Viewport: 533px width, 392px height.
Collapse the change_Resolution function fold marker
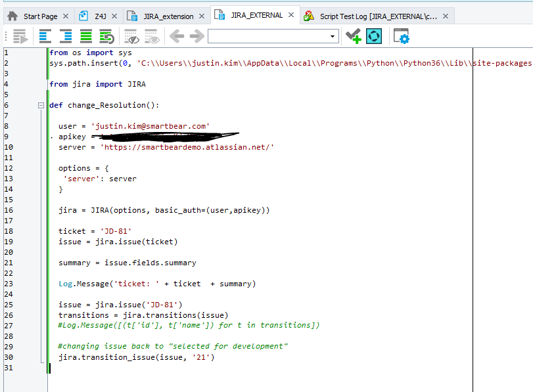point(41,105)
